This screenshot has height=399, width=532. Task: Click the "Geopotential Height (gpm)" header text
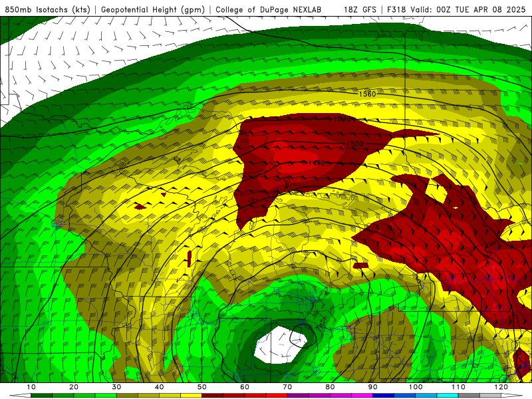coord(153,9)
